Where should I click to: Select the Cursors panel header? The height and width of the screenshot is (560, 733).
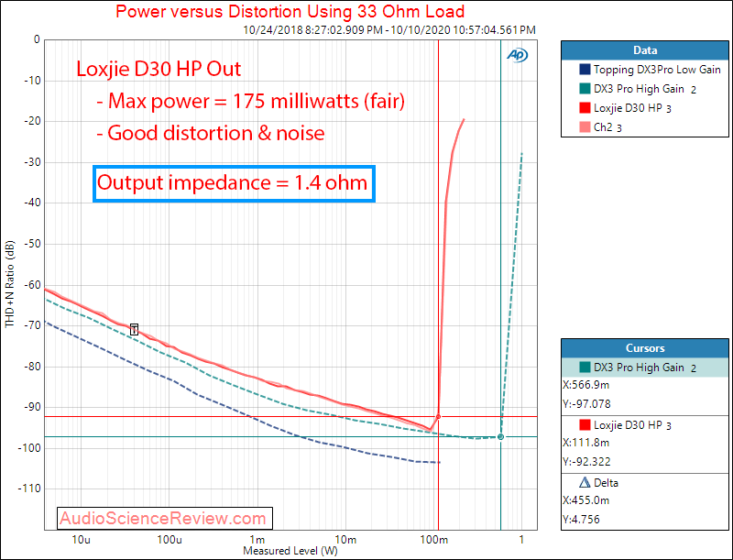(x=645, y=348)
